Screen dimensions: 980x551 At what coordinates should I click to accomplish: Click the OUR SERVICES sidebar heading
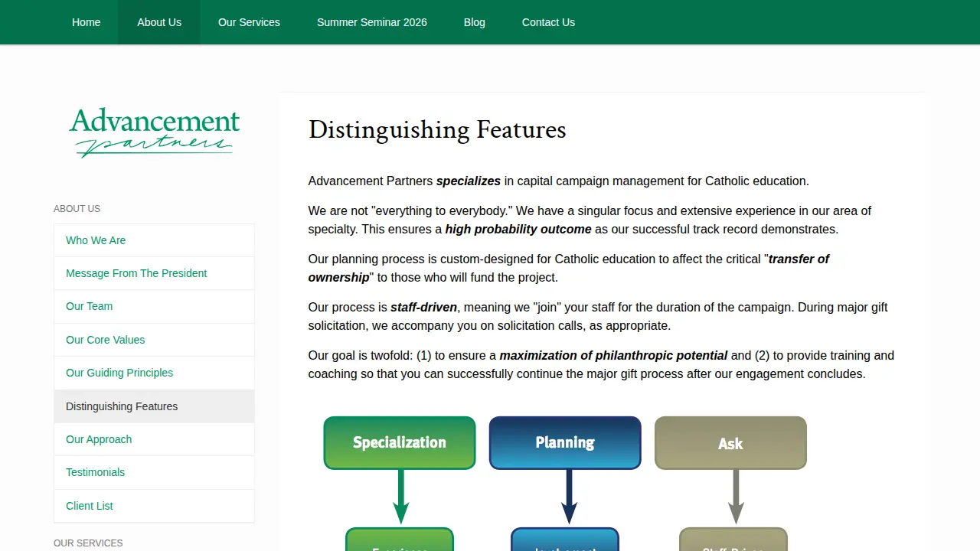pyautogui.click(x=88, y=543)
